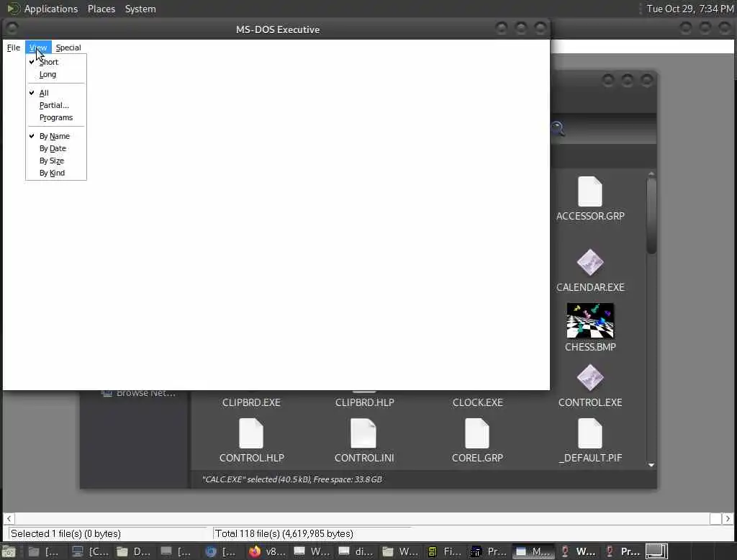The image size is (737, 560).
Task: Select CONTROL.EXE program icon
Action: (590, 378)
